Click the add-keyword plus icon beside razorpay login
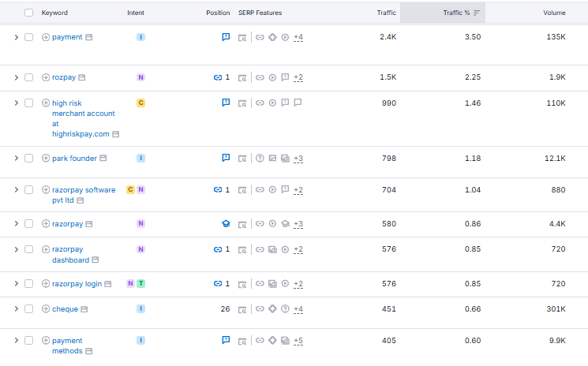Viewport: 588px width, 366px height. [x=46, y=284]
